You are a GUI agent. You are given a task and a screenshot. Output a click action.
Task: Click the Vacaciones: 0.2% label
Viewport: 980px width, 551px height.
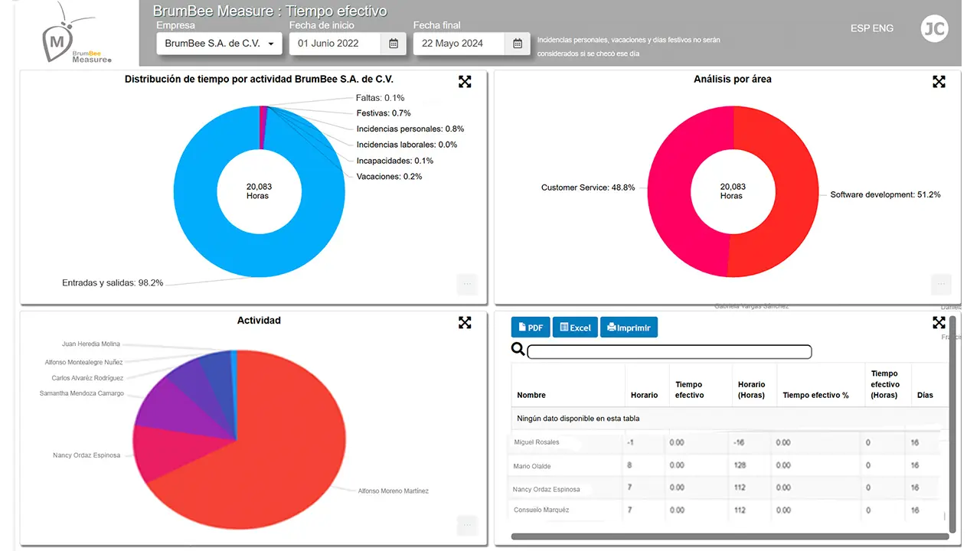click(x=389, y=177)
